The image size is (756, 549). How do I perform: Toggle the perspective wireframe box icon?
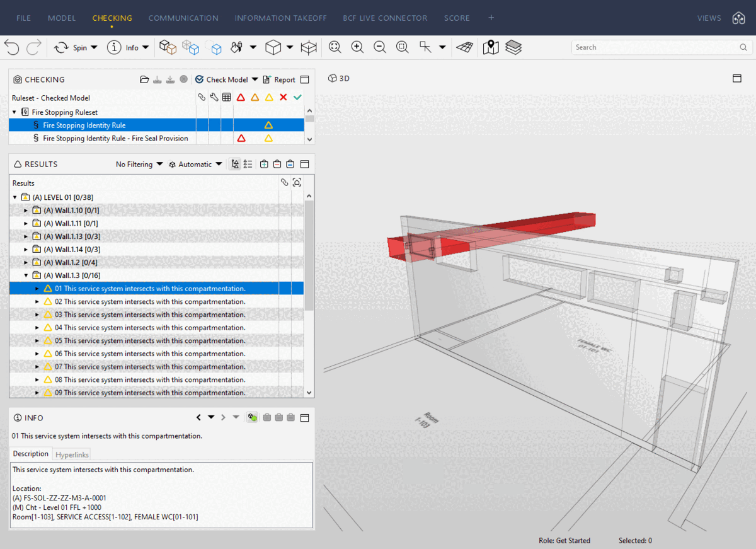click(309, 47)
